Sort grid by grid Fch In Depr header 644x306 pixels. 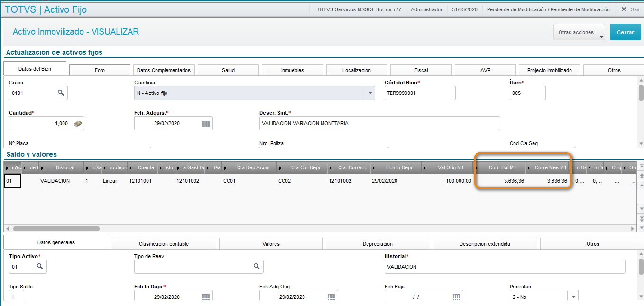[x=399, y=167]
